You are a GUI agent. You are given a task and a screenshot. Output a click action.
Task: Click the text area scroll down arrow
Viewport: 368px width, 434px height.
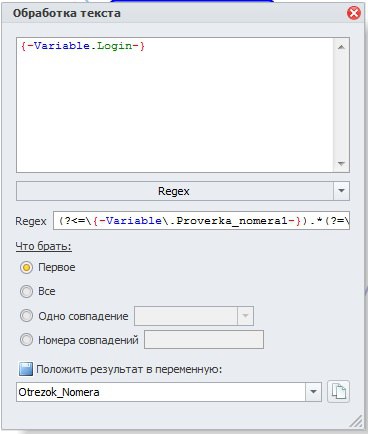[x=341, y=163]
